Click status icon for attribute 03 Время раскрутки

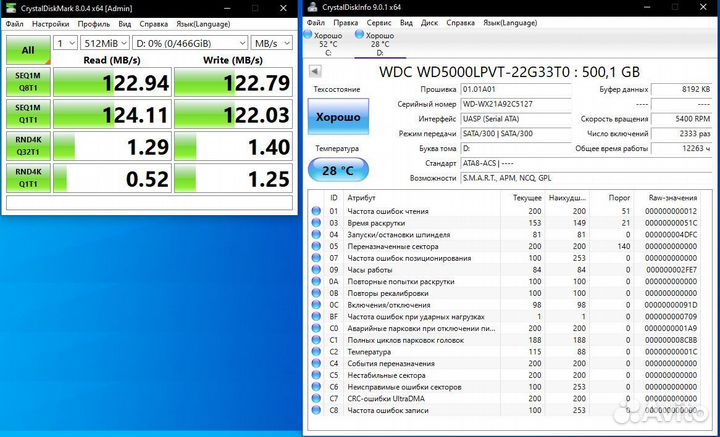pyautogui.click(x=316, y=223)
